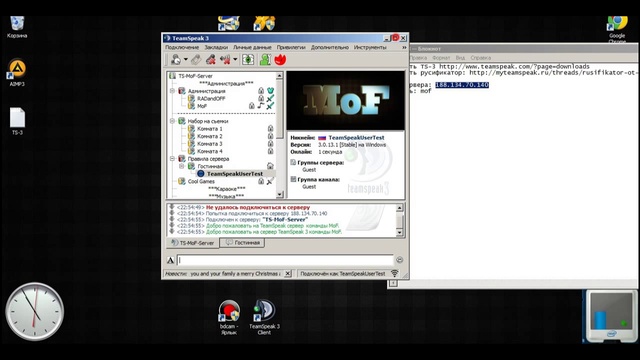Image resolution: width=640 pixels, height=360 pixels.
Task: Open the Инструменты menu
Action: 370,47
